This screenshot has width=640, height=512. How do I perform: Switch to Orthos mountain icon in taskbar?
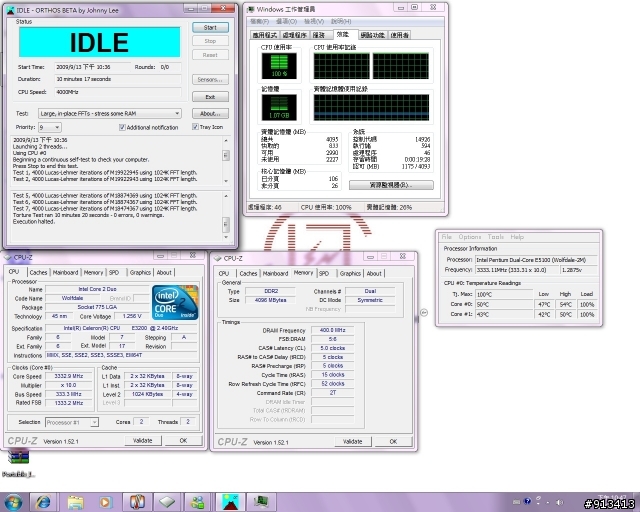pos(230,502)
